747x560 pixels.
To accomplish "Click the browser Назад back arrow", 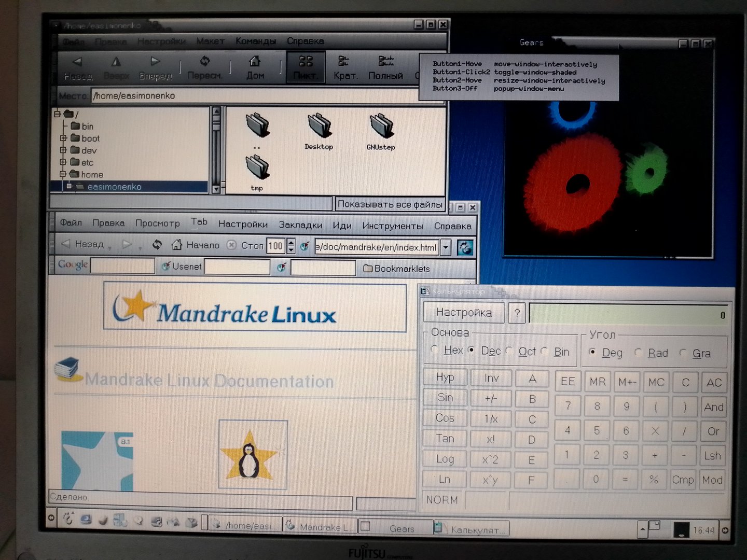I will [x=66, y=244].
